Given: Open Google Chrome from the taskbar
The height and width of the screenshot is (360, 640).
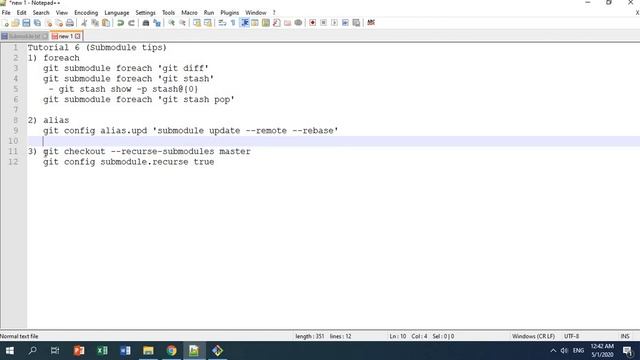Looking at the screenshot, I should click(171, 351).
